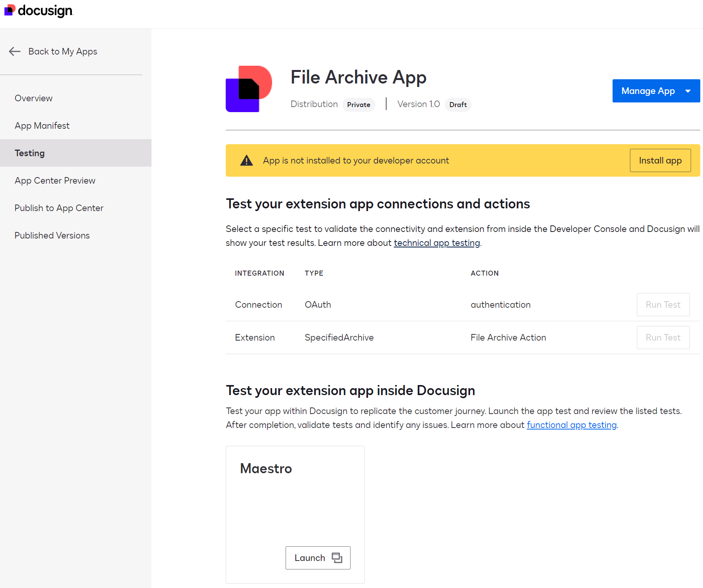Click the OAuth type cell

pyautogui.click(x=318, y=305)
